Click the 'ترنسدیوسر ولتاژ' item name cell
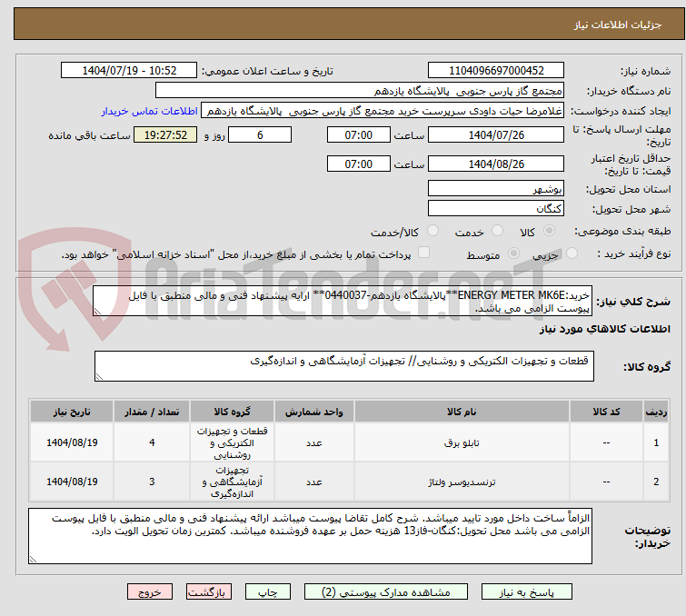This screenshot has width=686, height=616. pyautogui.click(x=462, y=482)
